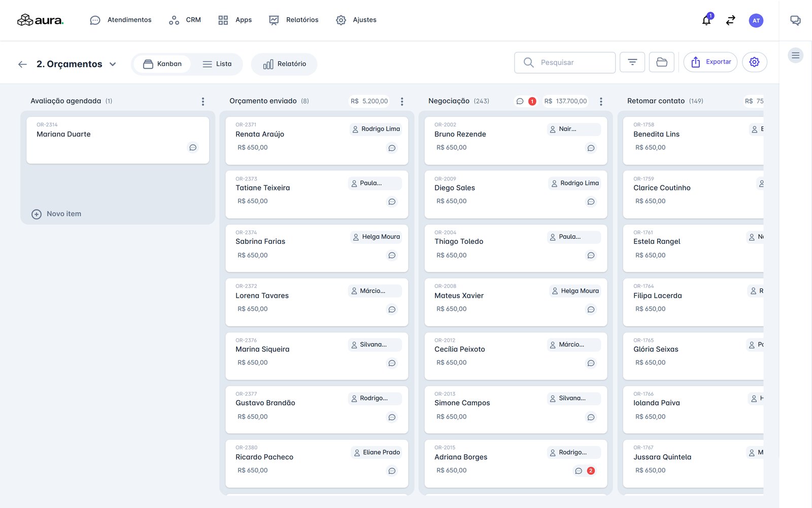Click the Relatório button
This screenshot has width=812, height=508.
point(284,65)
